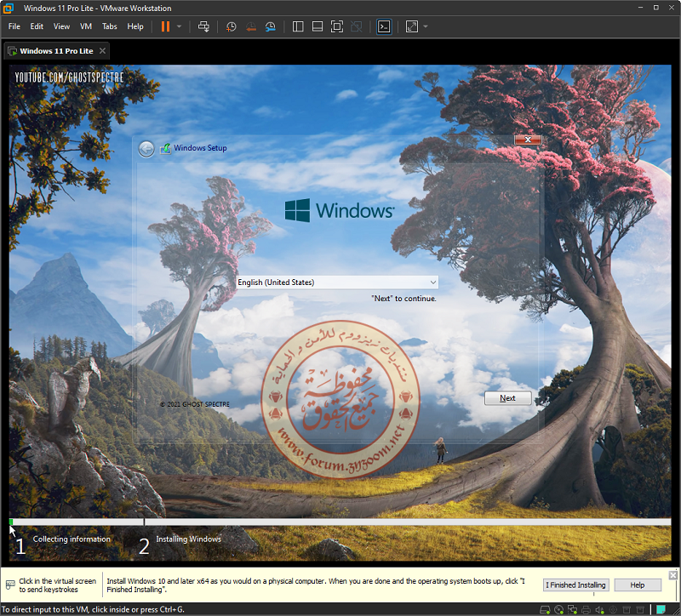
Task: Click the '"Next" to continue.' text
Action: click(x=403, y=299)
